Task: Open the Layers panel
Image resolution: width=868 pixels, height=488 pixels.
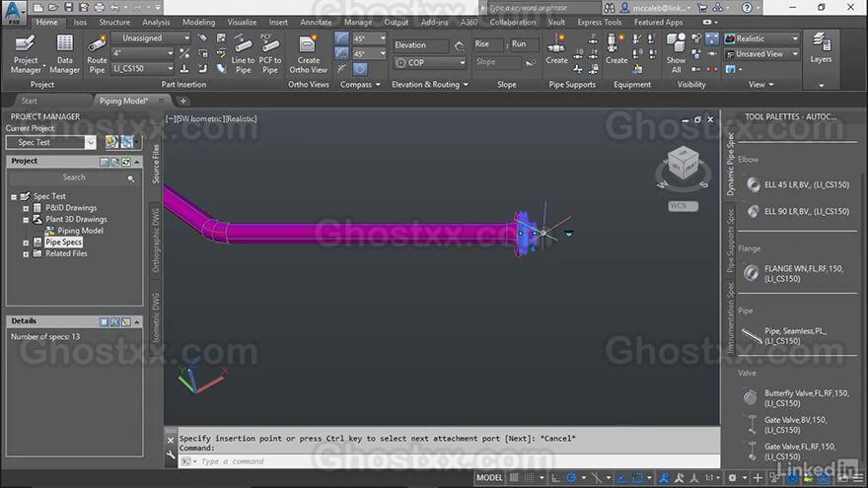Action: (821, 48)
